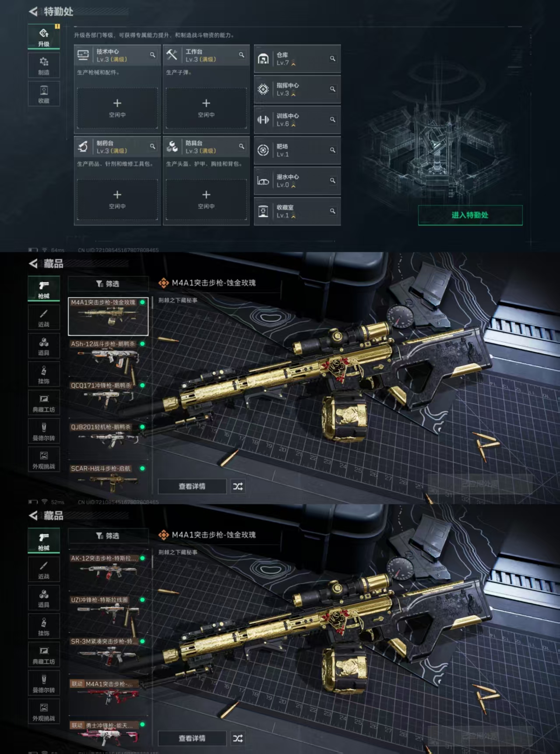Select the 靶场 target icon
The image size is (560, 754).
263,150
